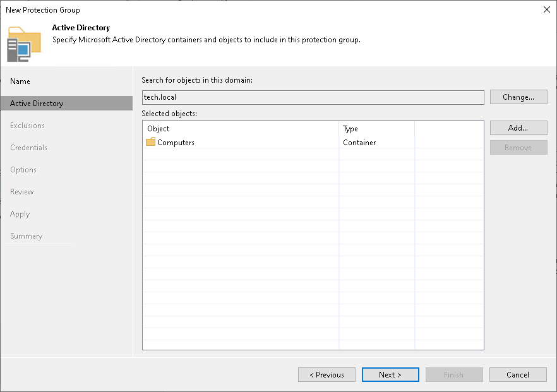
Task: Cancel the New Protection Group wizard
Action: pyautogui.click(x=518, y=374)
